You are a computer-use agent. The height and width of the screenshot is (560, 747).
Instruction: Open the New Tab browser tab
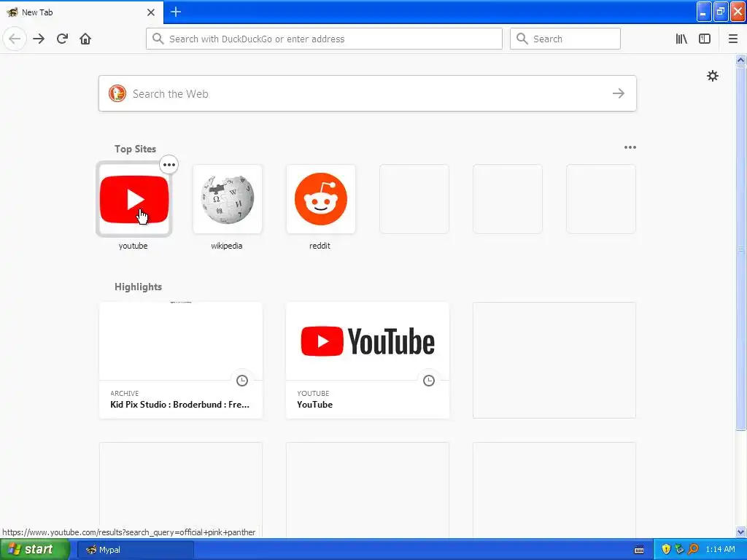coord(81,12)
